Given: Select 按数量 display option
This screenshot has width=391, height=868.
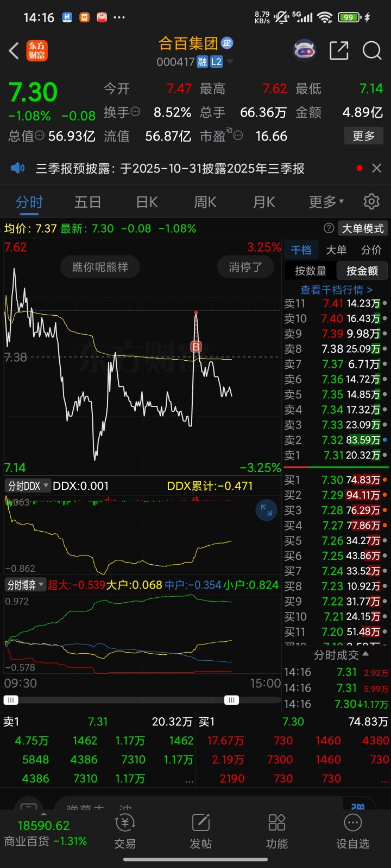Looking at the screenshot, I should [311, 271].
